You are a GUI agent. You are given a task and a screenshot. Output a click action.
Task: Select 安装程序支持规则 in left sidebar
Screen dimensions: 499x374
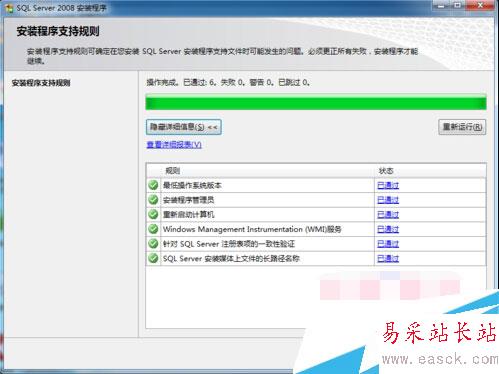pyautogui.click(x=41, y=83)
